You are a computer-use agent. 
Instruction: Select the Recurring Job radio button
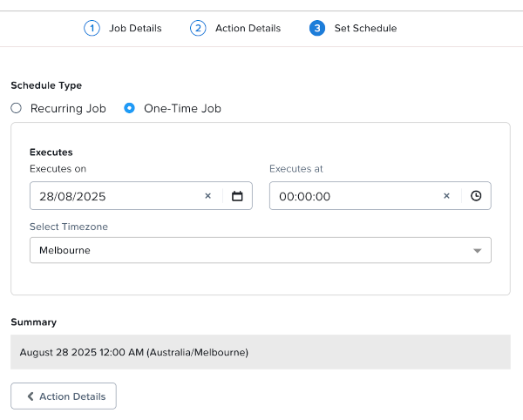tap(16, 108)
